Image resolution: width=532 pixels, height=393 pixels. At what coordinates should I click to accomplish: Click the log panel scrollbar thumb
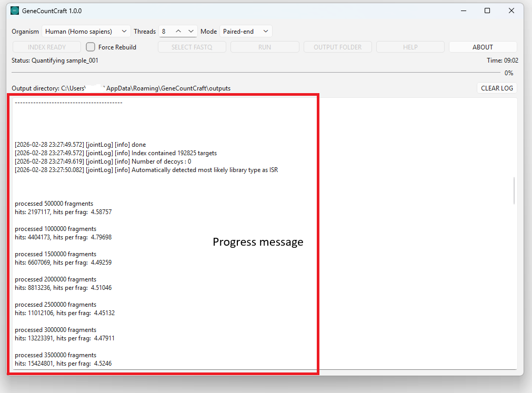[514, 192]
